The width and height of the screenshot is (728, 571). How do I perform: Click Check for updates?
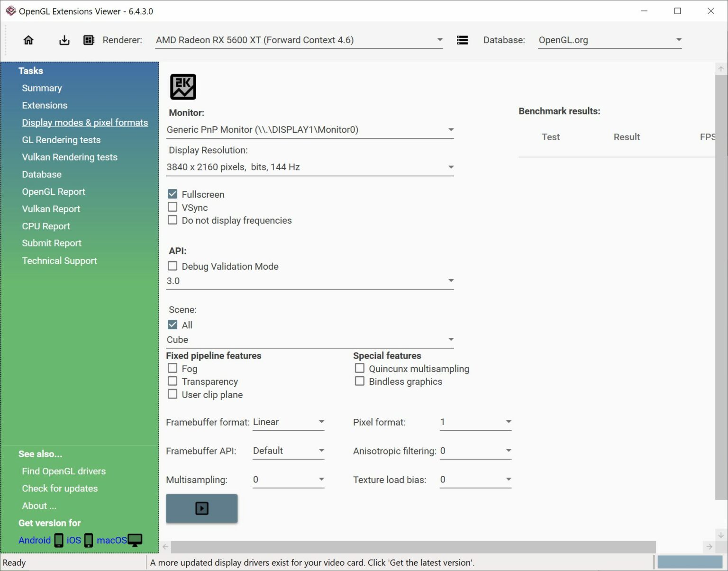pos(60,489)
